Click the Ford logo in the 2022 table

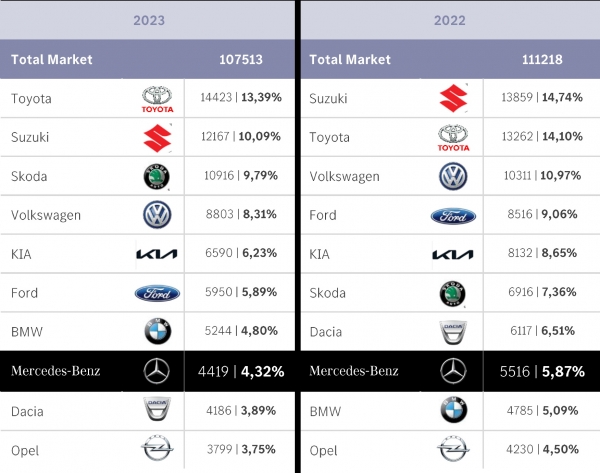(x=453, y=216)
